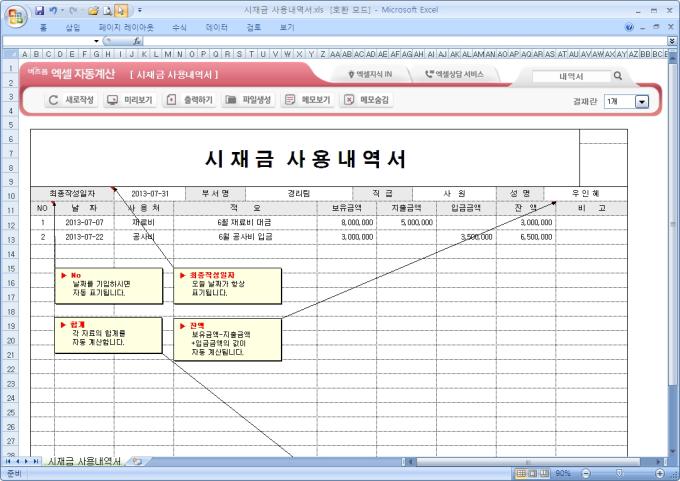Click the 새로작성 button label
Viewport: 680px width, 481px height.
79,100
